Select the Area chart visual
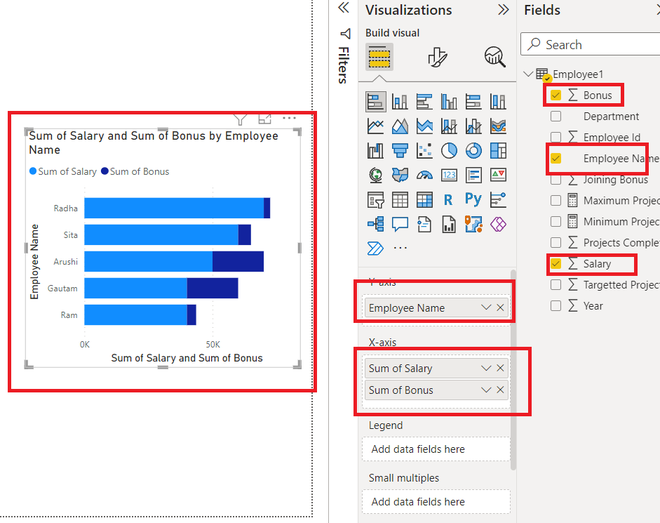The image size is (660, 523). tap(400, 126)
